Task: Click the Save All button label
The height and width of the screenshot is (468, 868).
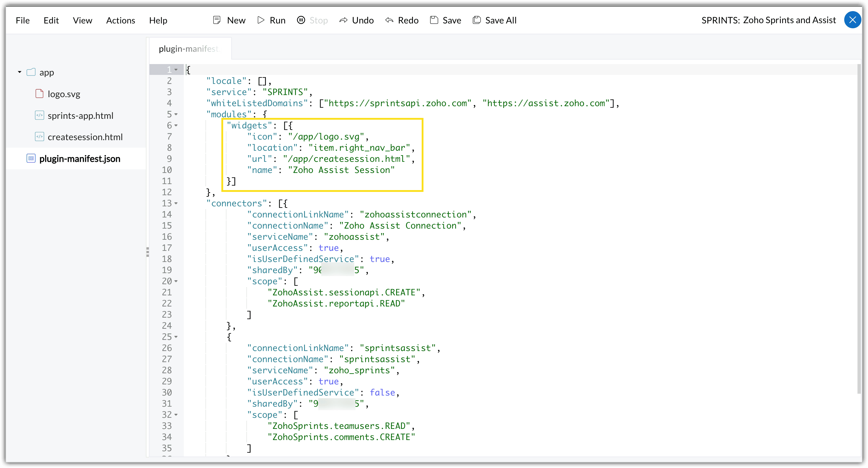Action: tap(501, 20)
